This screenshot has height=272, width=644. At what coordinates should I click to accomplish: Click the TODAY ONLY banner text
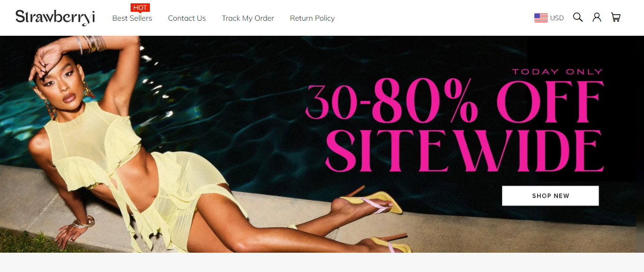(557, 72)
